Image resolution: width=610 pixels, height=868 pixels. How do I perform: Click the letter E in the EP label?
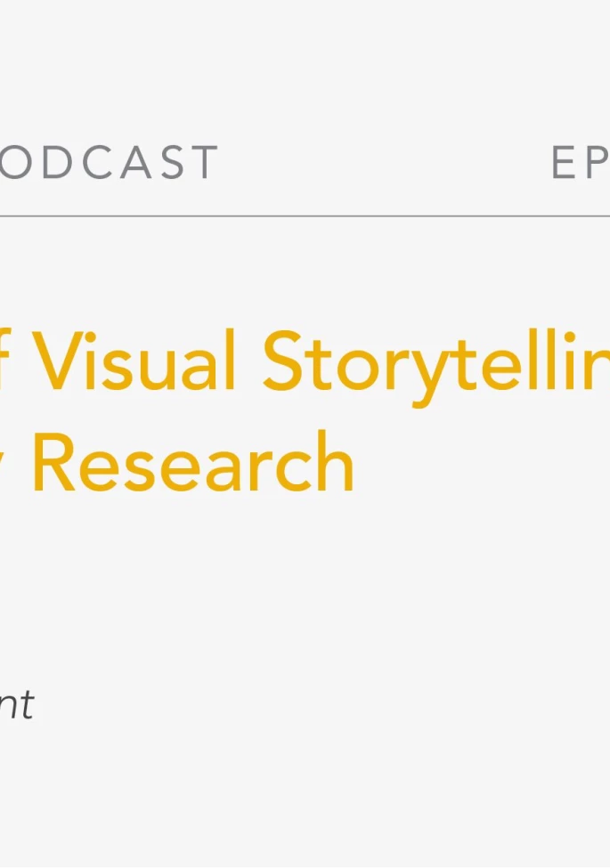tap(567, 163)
